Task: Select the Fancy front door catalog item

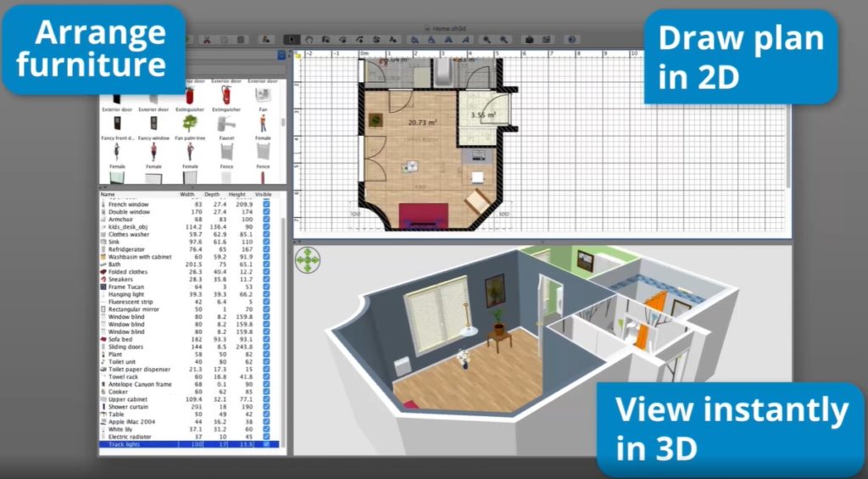Action: point(117,127)
